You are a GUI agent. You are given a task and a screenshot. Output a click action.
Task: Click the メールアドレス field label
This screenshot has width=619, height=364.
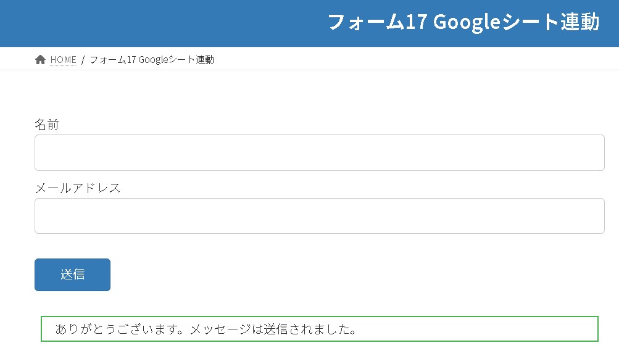coord(78,188)
